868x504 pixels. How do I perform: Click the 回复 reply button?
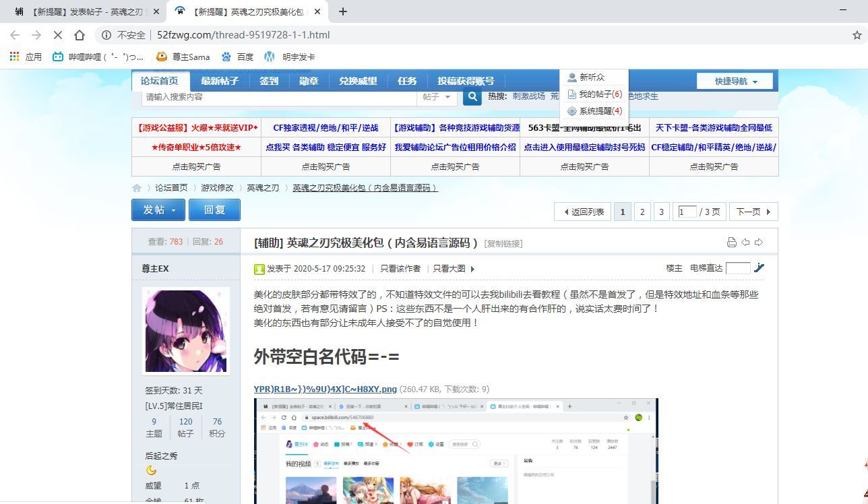[214, 210]
